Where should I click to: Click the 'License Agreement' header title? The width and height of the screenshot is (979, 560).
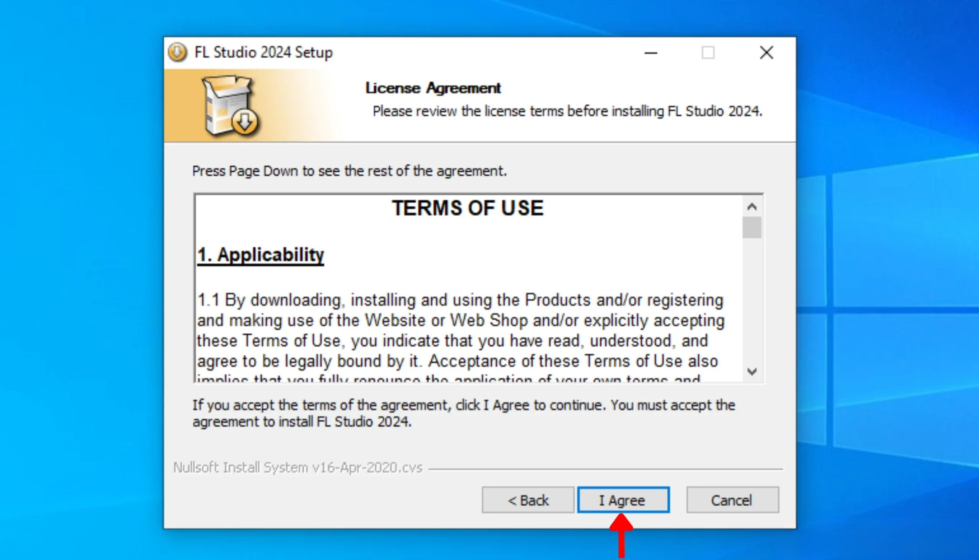(x=433, y=88)
